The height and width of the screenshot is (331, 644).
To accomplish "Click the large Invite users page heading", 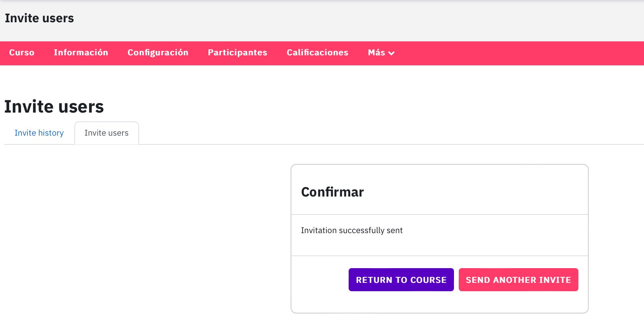I will (x=54, y=107).
